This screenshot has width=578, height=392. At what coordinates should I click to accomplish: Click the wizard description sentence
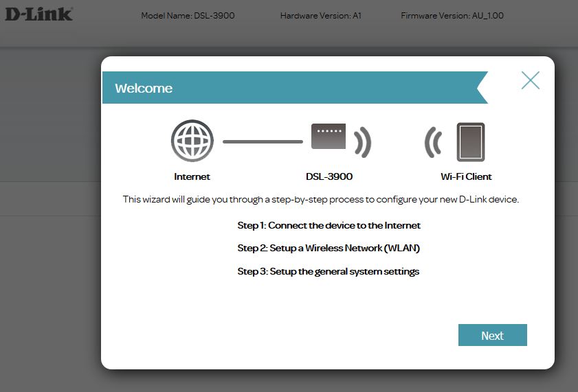pyautogui.click(x=321, y=200)
